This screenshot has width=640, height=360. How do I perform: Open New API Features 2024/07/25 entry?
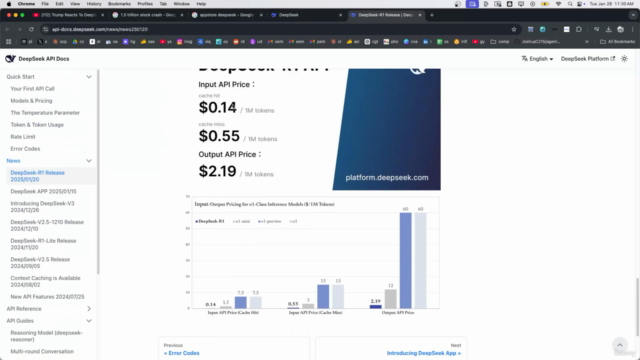pos(47,297)
